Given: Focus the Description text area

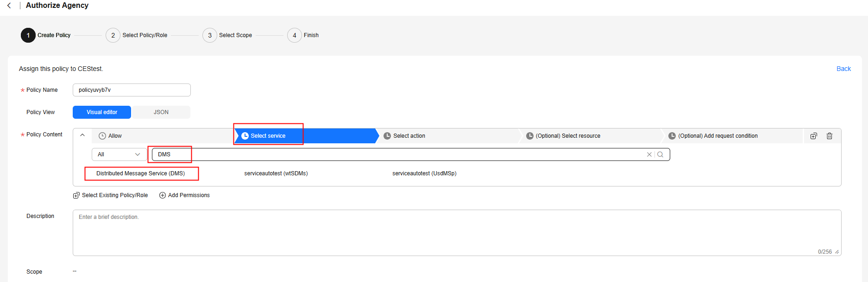Looking at the screenshot, I should pos(457,233).
